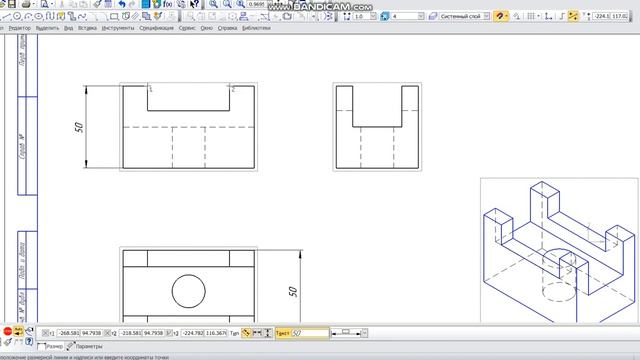Viewport: 640px width, 360px height.
Task: Select the Arc drawing tool
Action: 28,16
